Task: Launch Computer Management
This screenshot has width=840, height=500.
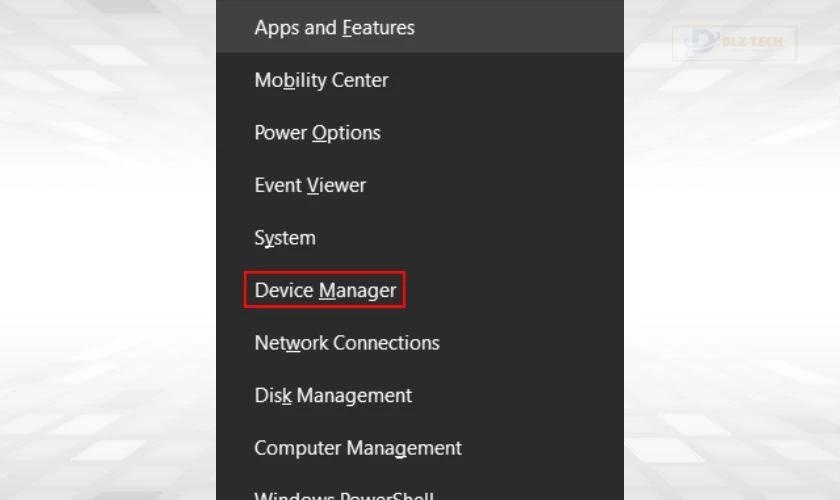Action: tap(358, 448)
